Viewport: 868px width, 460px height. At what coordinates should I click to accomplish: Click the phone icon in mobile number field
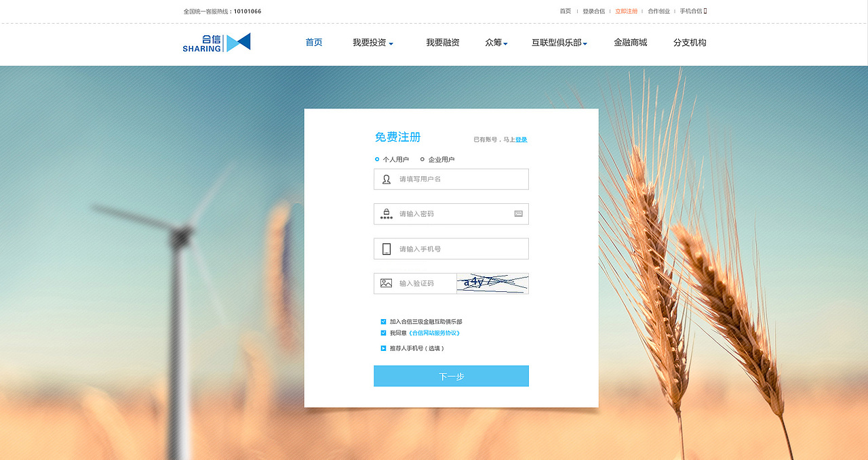[387, 249]
